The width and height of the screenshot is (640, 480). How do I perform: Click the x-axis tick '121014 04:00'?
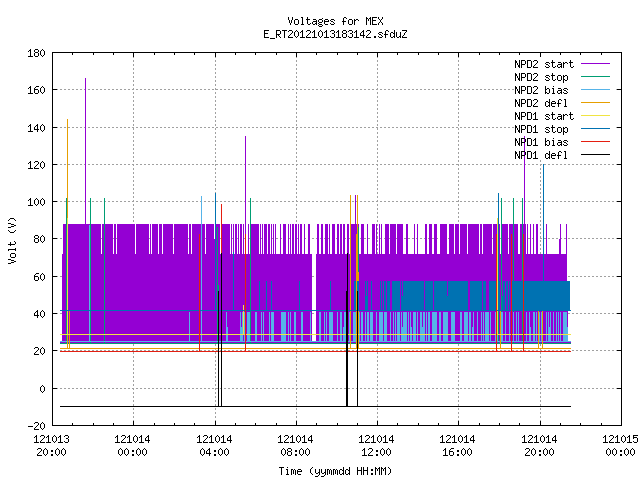point(214,446)
